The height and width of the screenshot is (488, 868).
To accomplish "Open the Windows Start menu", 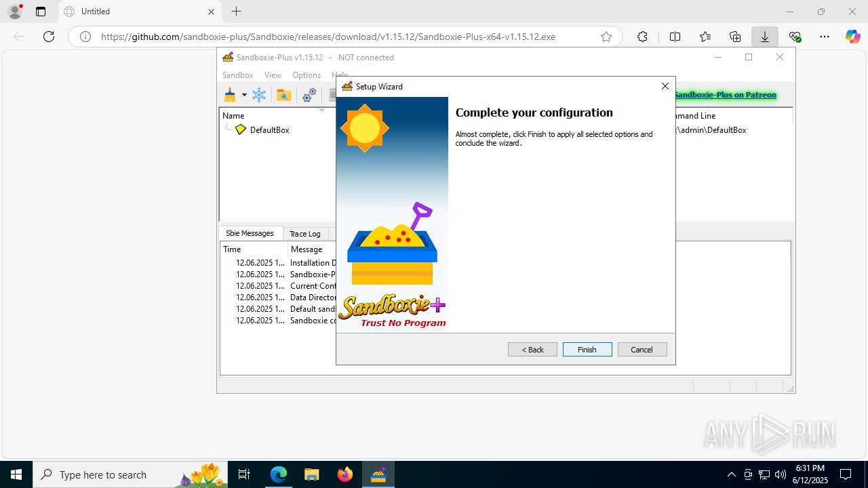I will click(x=16, y=474).
